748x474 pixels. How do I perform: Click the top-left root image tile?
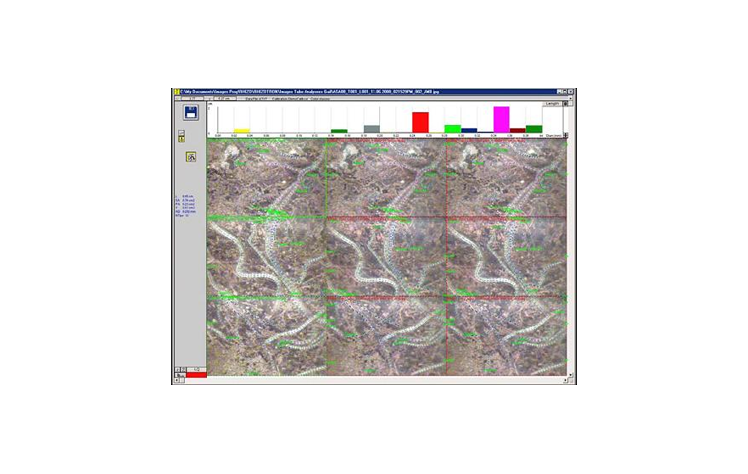(266, 177)
